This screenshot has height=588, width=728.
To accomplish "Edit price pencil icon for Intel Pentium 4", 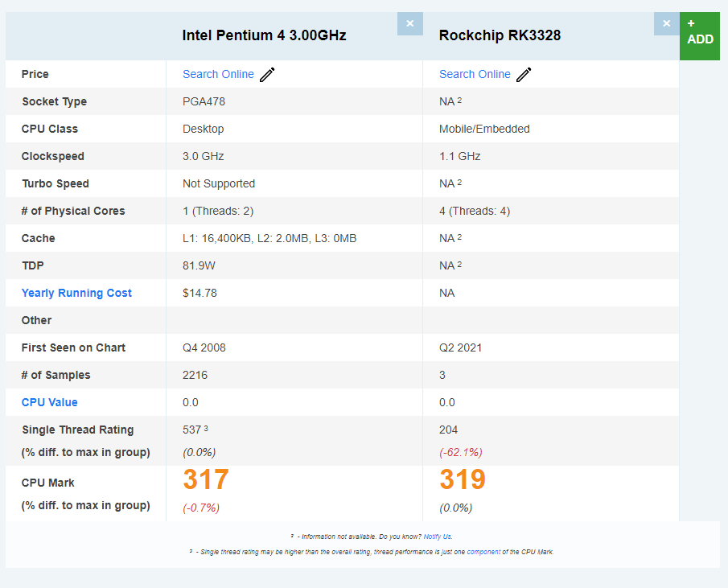I will point(267,74).
